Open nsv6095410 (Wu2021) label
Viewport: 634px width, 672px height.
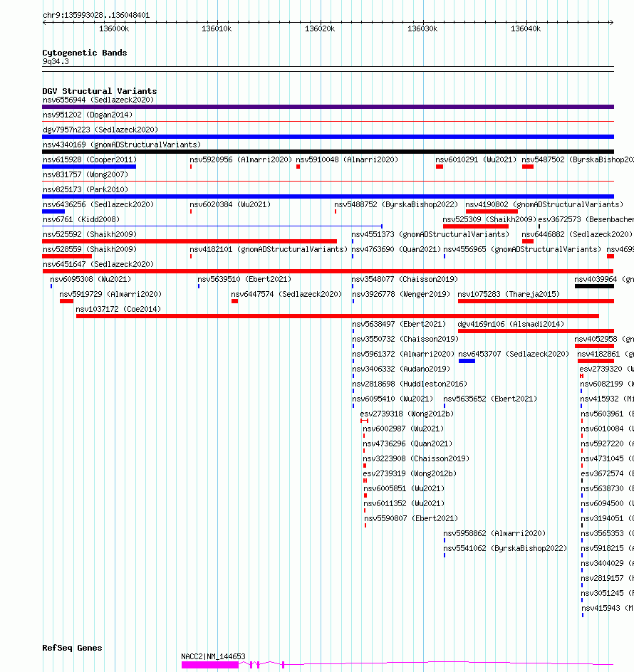[393, 399]
